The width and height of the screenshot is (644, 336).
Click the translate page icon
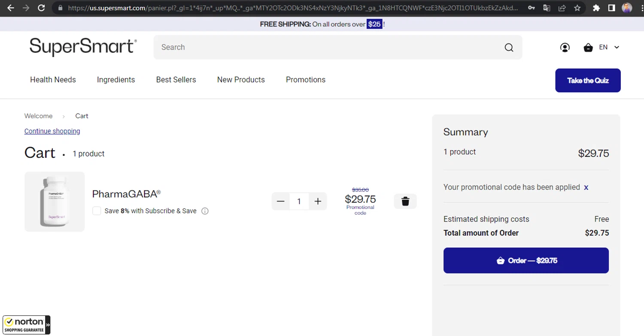[547, 8]
